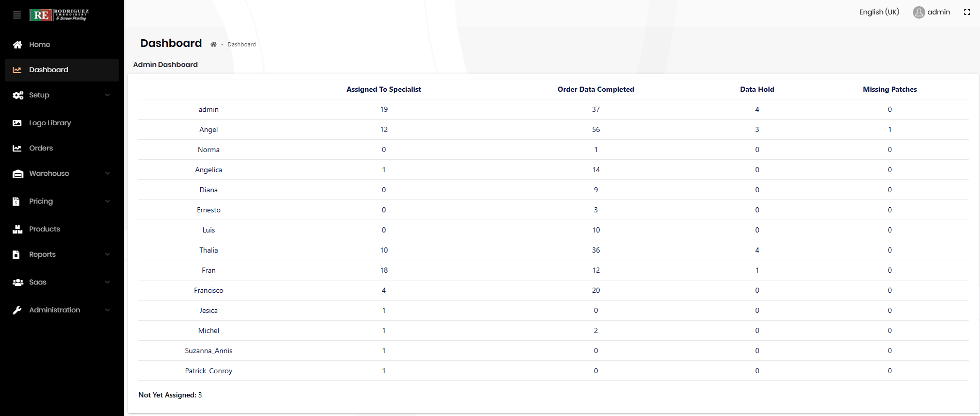Open the English (UK) language selector
Screen dimensions: 980x416
pyautogui.click(x=879, y=12)
